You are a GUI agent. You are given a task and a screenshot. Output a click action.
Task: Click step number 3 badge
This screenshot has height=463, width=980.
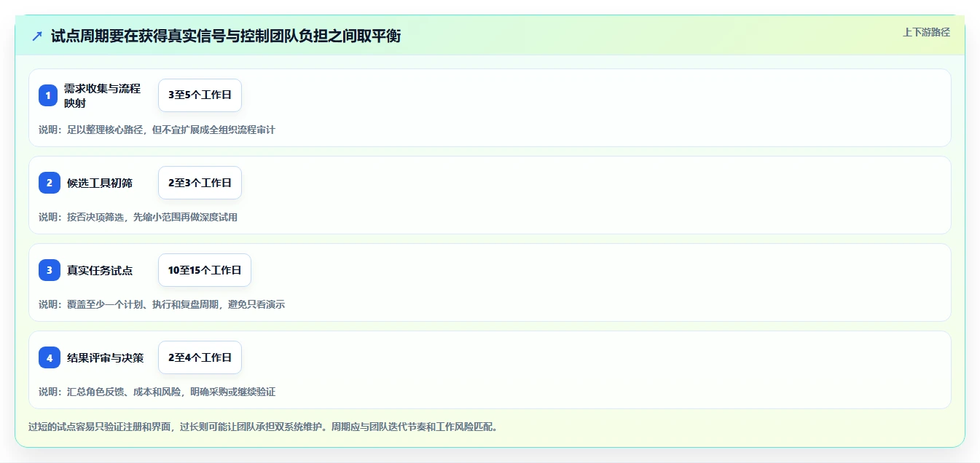click(48, 270)
